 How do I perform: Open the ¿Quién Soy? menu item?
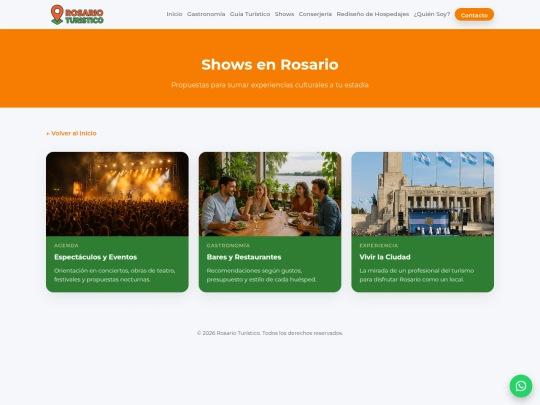432,14
